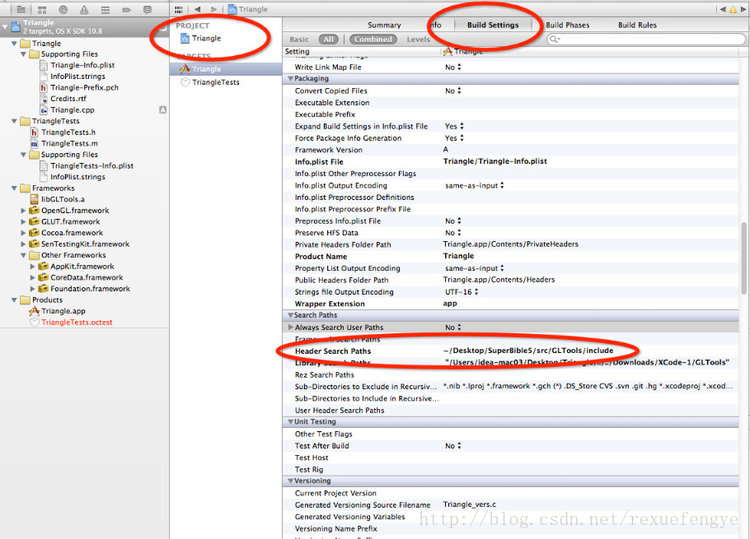Screen dimensions: 750x539
Task: Open the project navigator folder icon
Action: 21,9
